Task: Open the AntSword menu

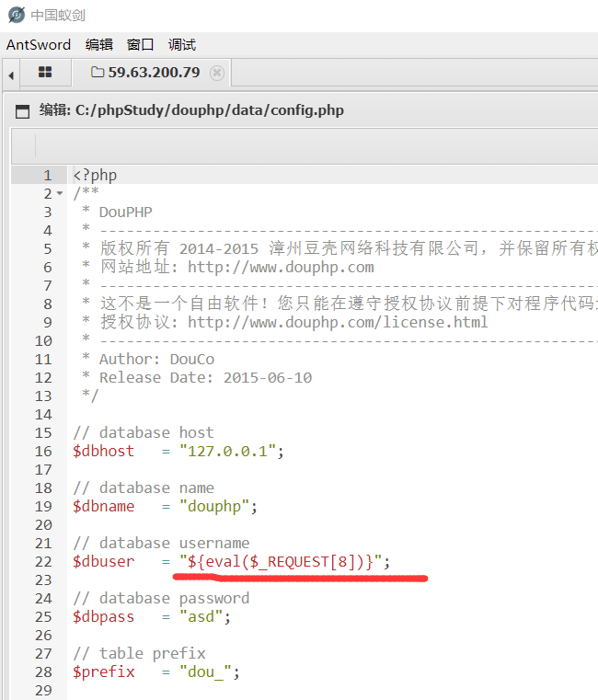Action: tap(39, 45)
